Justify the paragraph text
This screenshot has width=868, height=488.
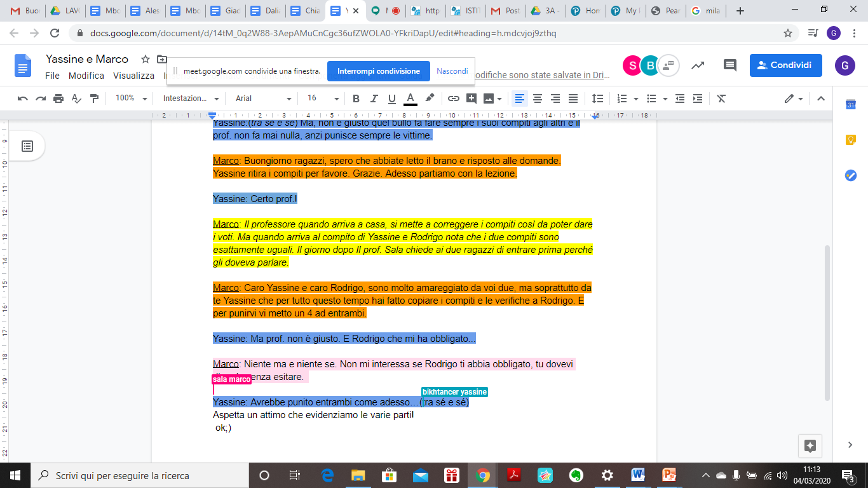(x=573, y=98)
